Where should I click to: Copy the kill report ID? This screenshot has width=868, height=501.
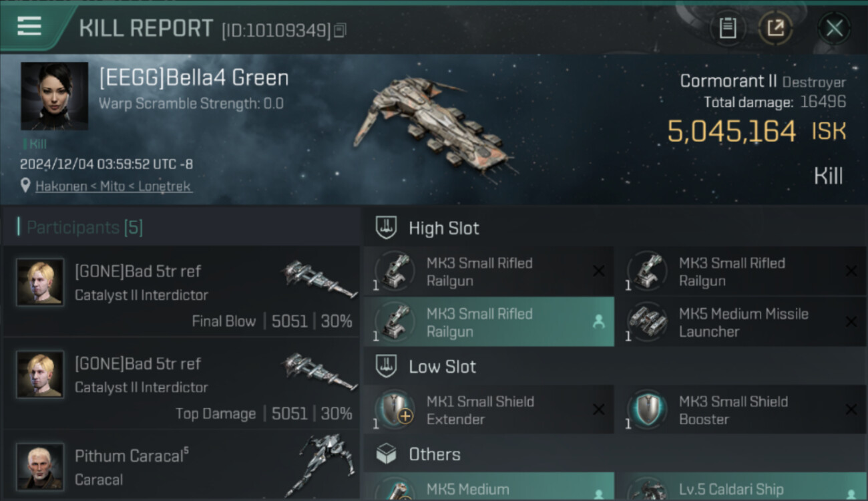click(x=341, y=30)
